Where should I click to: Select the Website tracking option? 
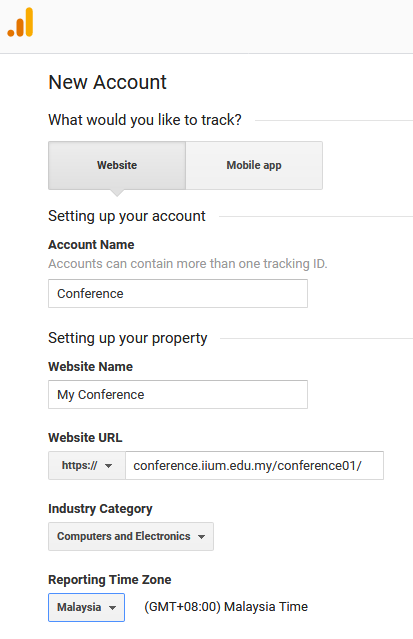[x=117, y=165]
